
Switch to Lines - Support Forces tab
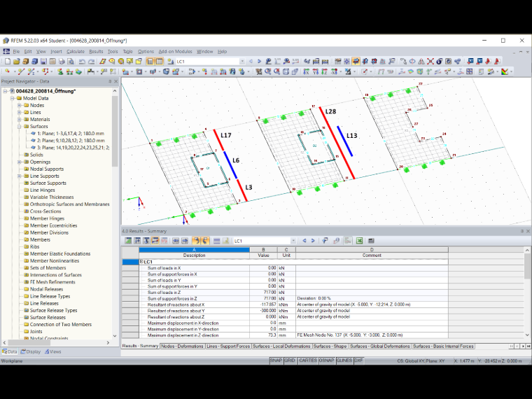228,346
